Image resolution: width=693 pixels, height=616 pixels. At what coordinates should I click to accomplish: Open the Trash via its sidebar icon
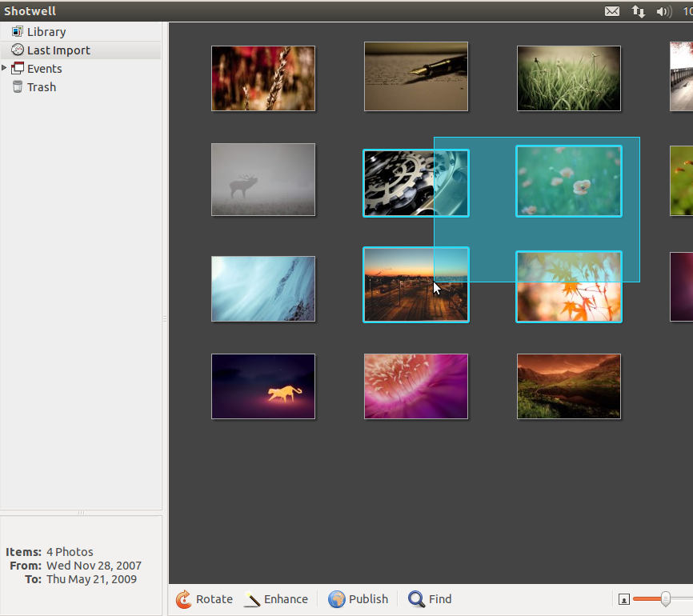18,87
